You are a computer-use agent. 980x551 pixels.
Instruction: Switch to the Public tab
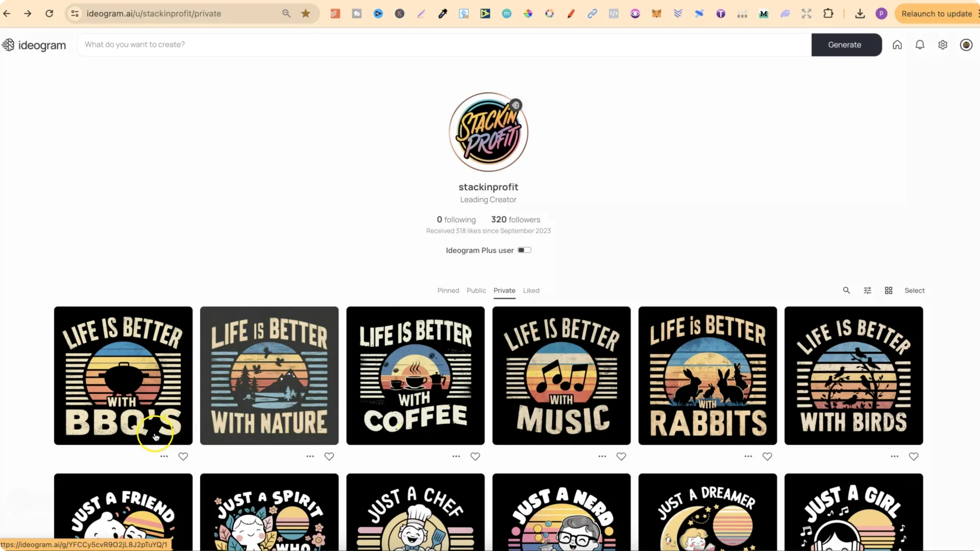tap(476, 290)
